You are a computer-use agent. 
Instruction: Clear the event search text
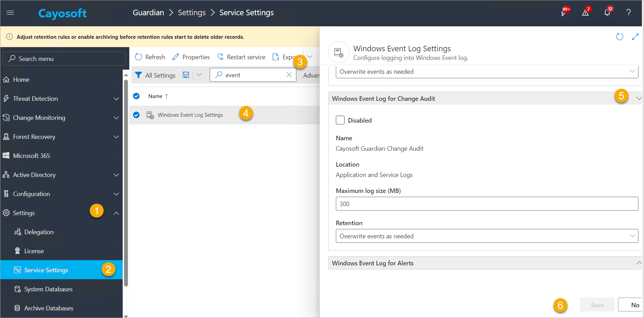pyautogui.click(x=289, y=75)
